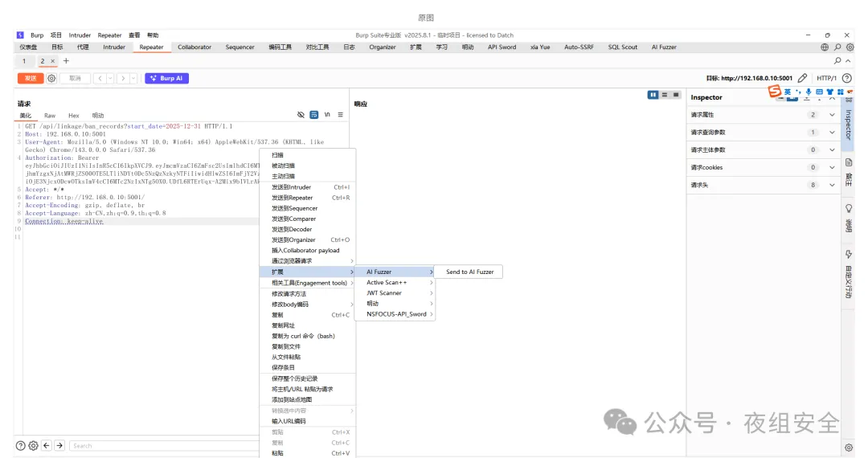Viewport: 868px width, 458px height.
Task: Open dropdown beside the back history arrow
Action: coord(110,78)
